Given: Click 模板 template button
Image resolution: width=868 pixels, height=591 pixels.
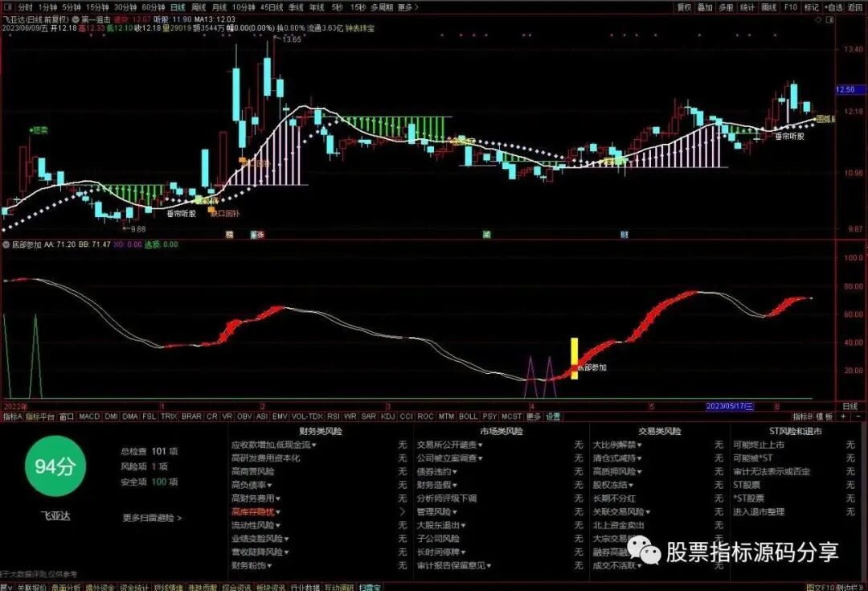Looking at the screenshot, I should tap(825, 416).
